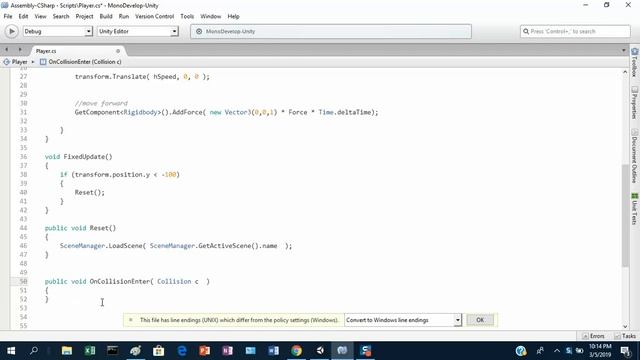Open Snagit from the taskbar
The width and height of the screenshot is (640, 360).
point(366,351)
